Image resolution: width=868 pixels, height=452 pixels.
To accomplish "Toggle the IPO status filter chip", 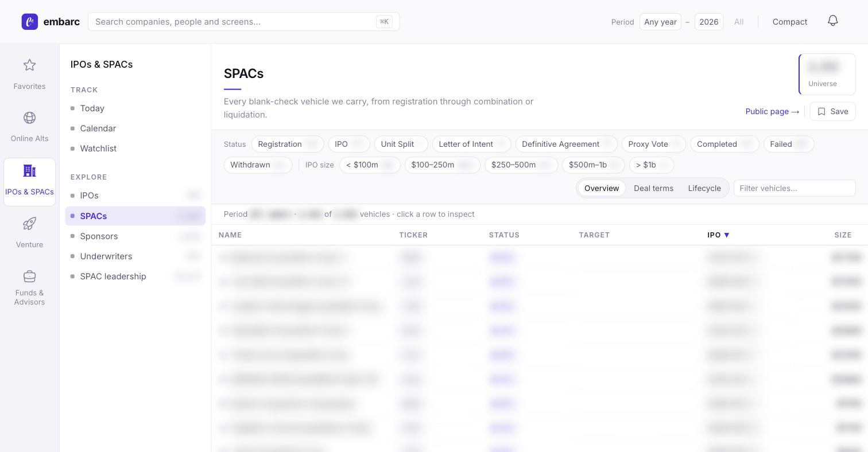I will coord(349,144).
